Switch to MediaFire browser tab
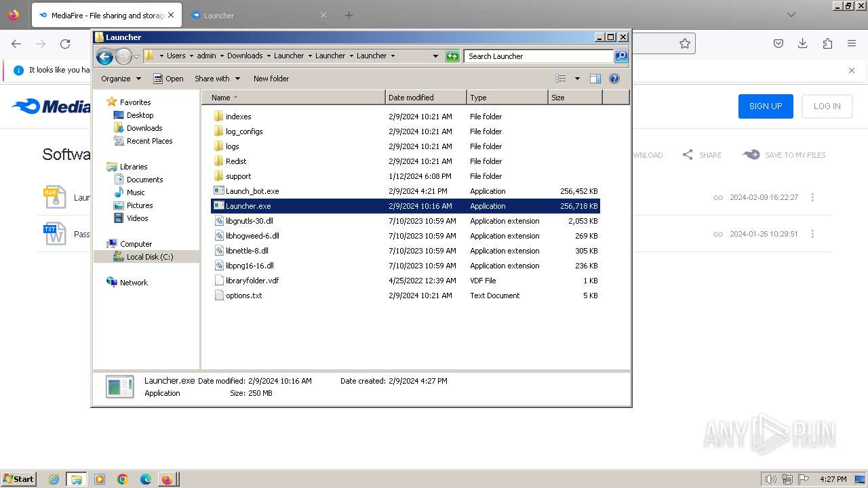868x488 pixels. point(106,15)
